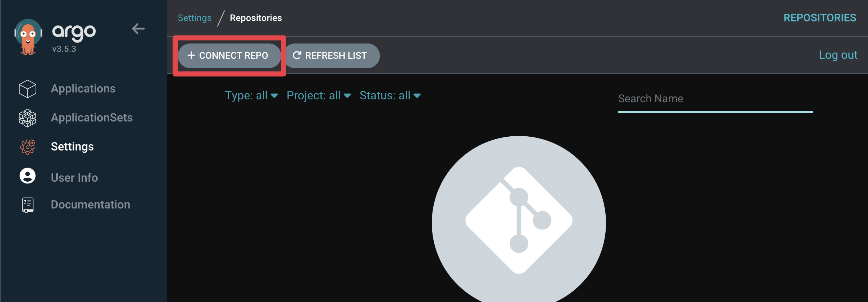Click the Argo octopus logo

tap(28, 37)
